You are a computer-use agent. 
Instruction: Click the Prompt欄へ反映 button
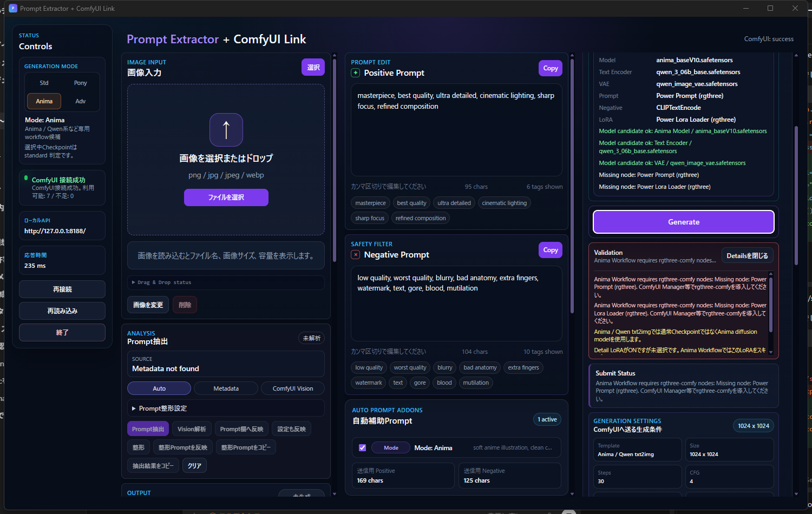(241, 429)
